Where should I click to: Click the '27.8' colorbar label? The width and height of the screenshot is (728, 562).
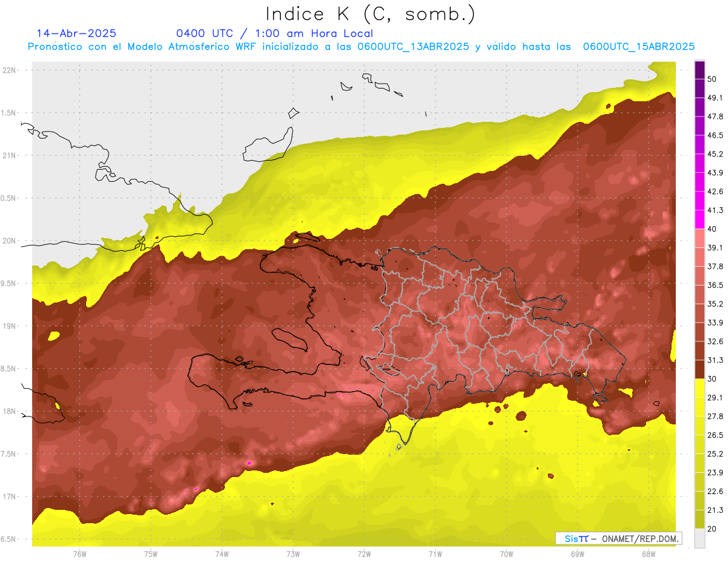[715, 416]
